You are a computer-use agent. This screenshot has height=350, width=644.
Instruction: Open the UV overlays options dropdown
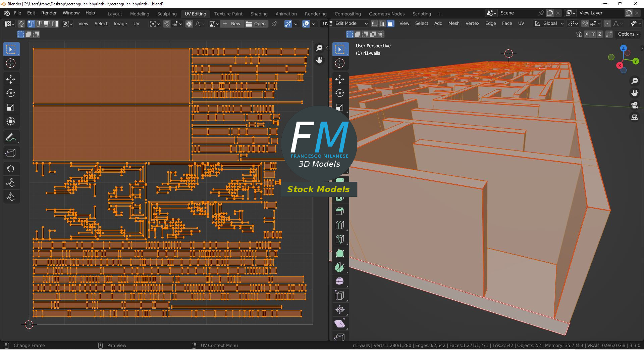[x=314, y=24]
